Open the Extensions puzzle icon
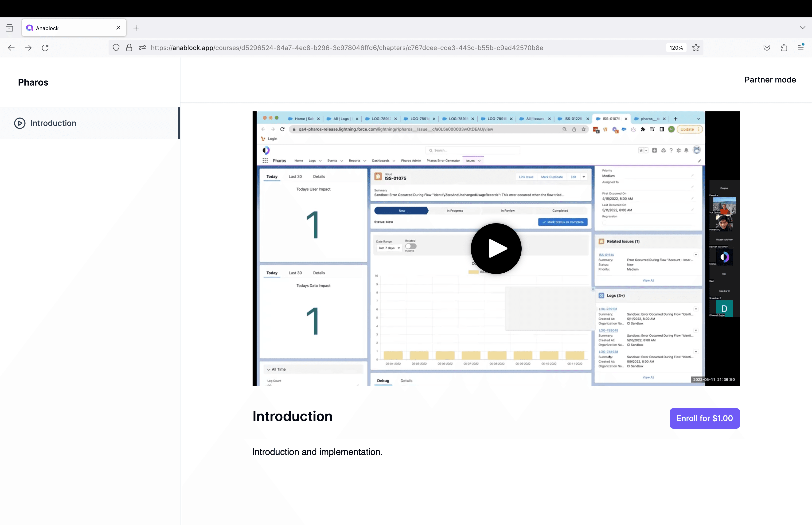The width and height of the screenshot is (812, 525). pos(784,48)
